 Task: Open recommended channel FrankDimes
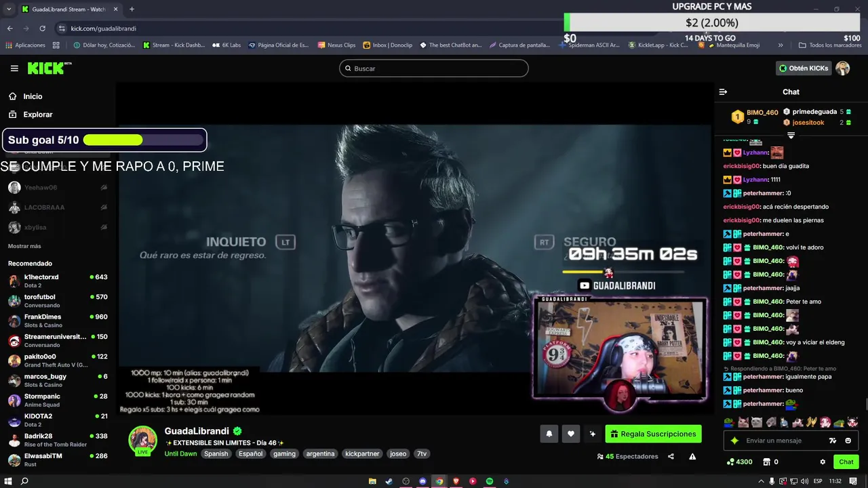pyautogui.click(x=58, y=321)
